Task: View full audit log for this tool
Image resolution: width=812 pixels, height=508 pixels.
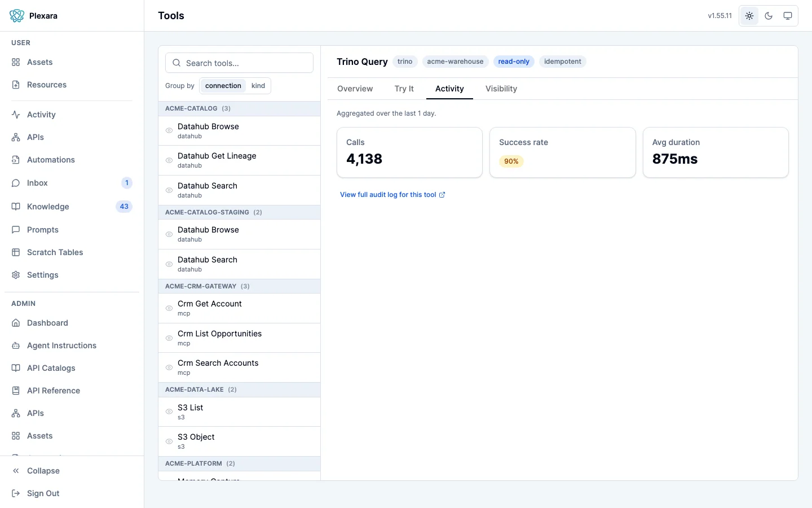Action: coord(392,195)
